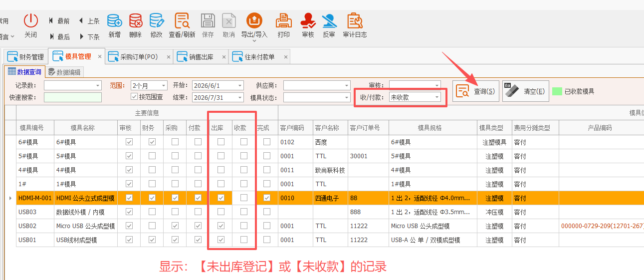This screenshot has width=644, height=280.
Task: Expand the 模具状态 dropdown
Action: [347, 97]
